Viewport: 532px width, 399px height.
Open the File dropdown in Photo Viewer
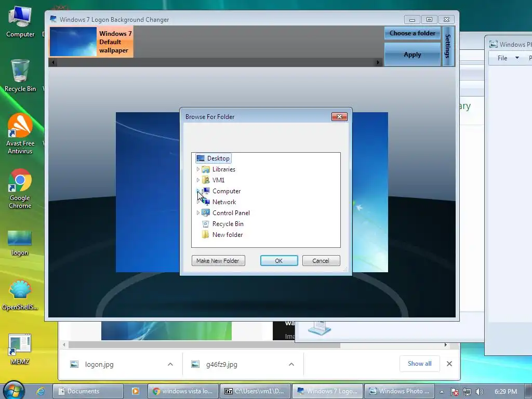coord(508,58)
